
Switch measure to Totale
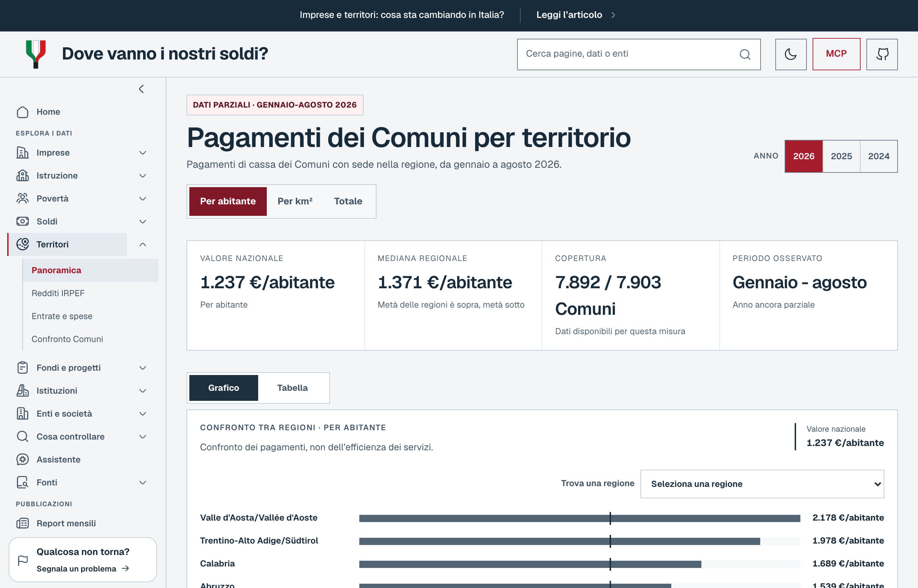point(348,201)
